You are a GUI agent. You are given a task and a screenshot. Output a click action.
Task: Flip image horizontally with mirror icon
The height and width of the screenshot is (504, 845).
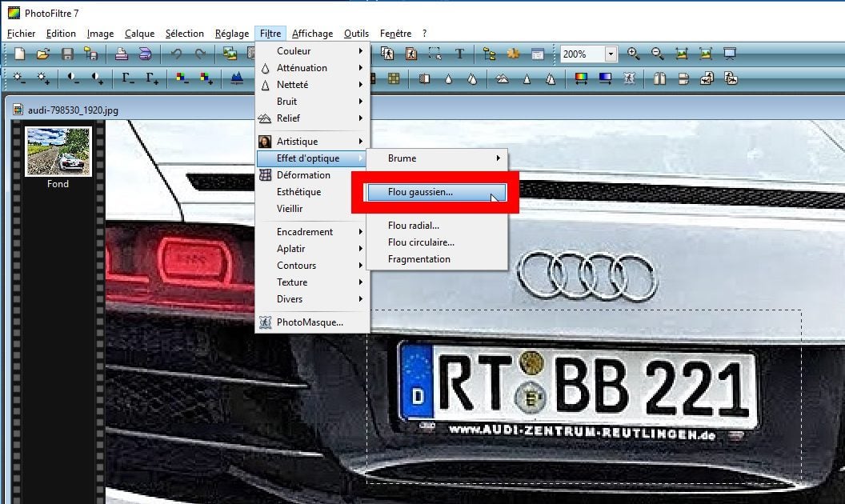pyautogui.click(x=659, y=78)
